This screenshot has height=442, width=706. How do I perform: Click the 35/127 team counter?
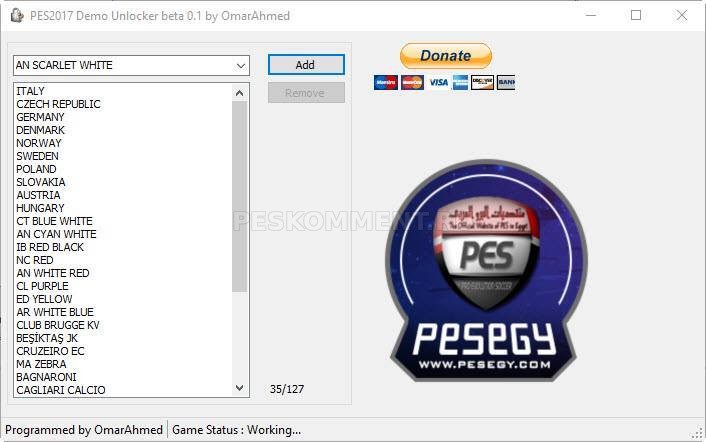pos(287,389)
